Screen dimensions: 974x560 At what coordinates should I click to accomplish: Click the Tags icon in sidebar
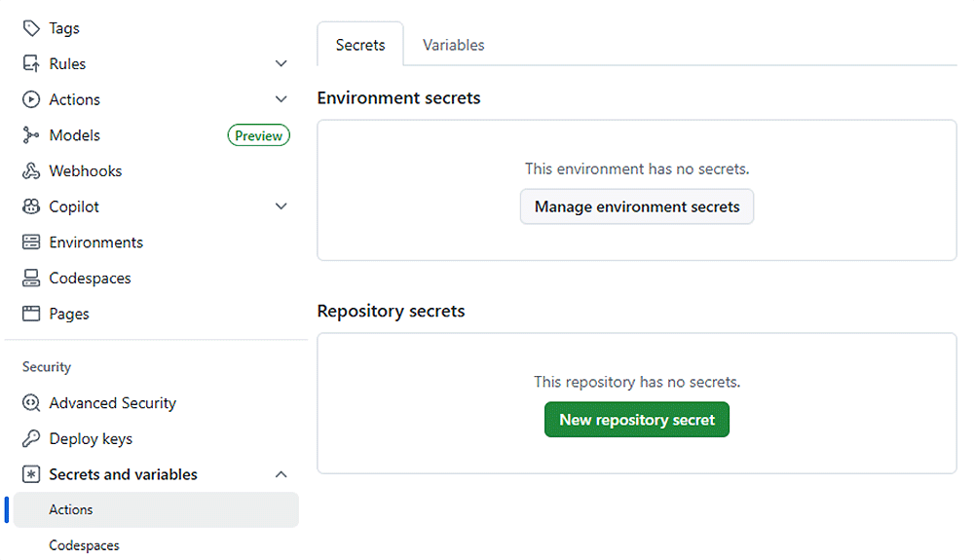coord(31,28)
